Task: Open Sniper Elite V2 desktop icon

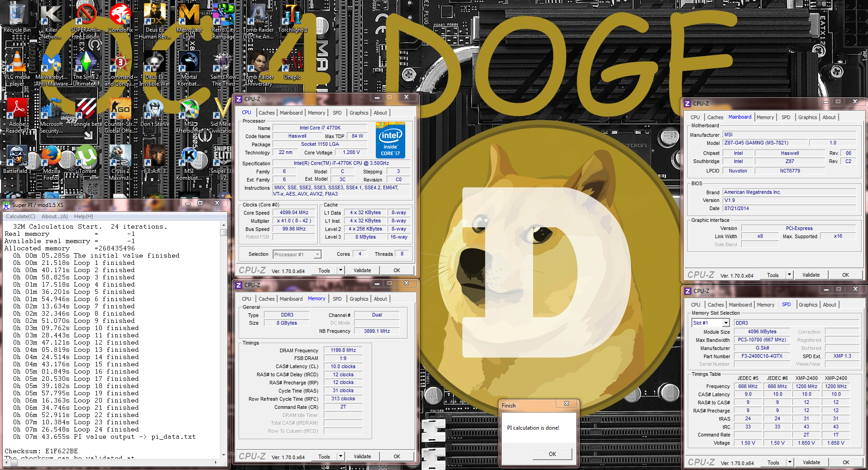Action: click(x=222, y=162)
